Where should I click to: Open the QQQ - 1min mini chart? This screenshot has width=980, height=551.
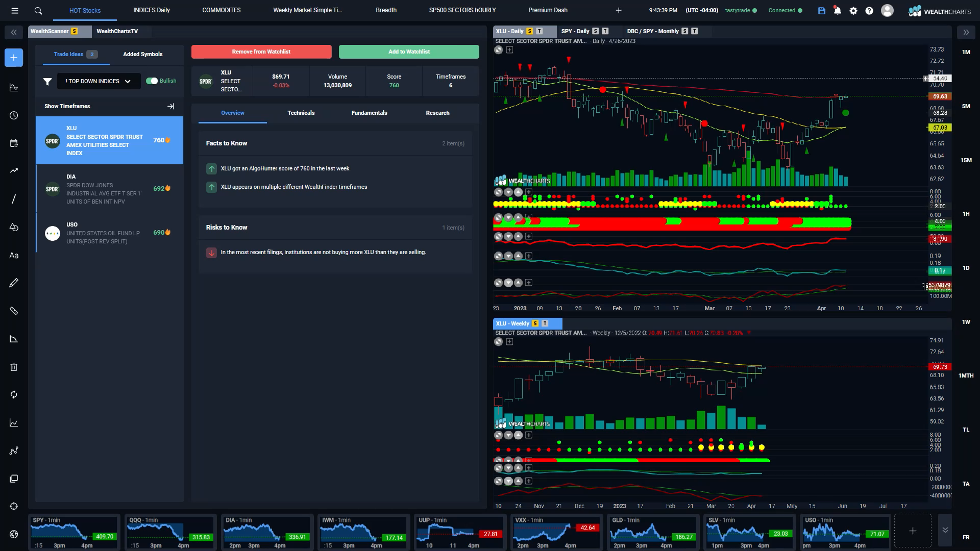(170, 532)
